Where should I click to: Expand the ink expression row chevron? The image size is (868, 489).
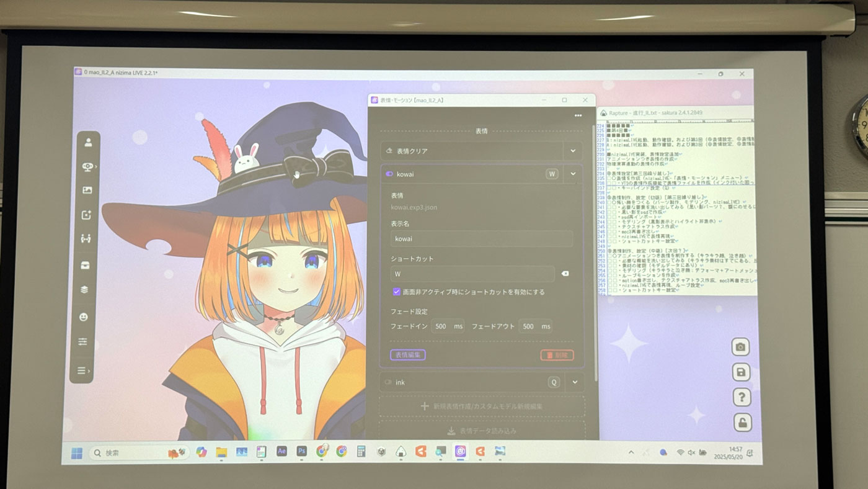point(575,382)
